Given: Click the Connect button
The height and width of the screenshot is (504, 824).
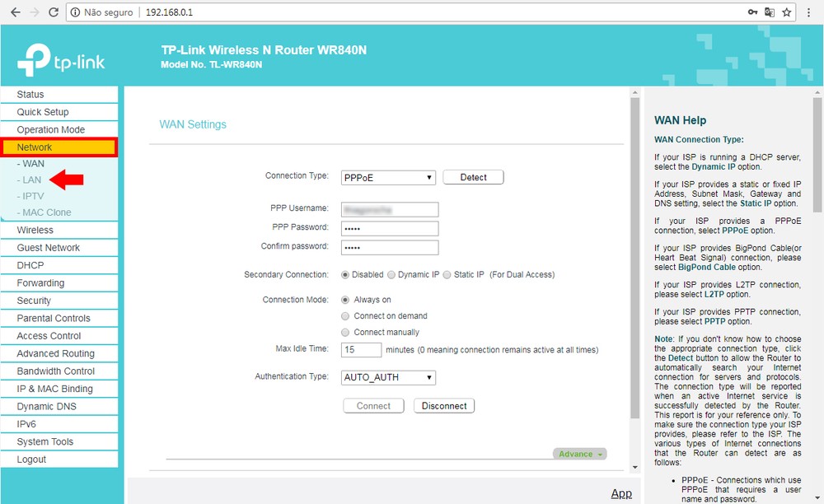Looking at the screenshot, I should [373, 406].
